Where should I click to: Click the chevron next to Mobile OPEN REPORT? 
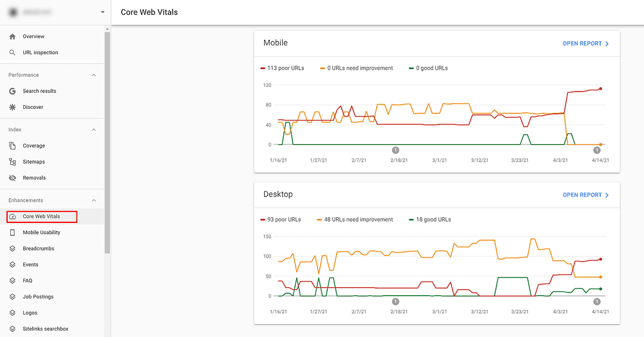tap(607, 44)
